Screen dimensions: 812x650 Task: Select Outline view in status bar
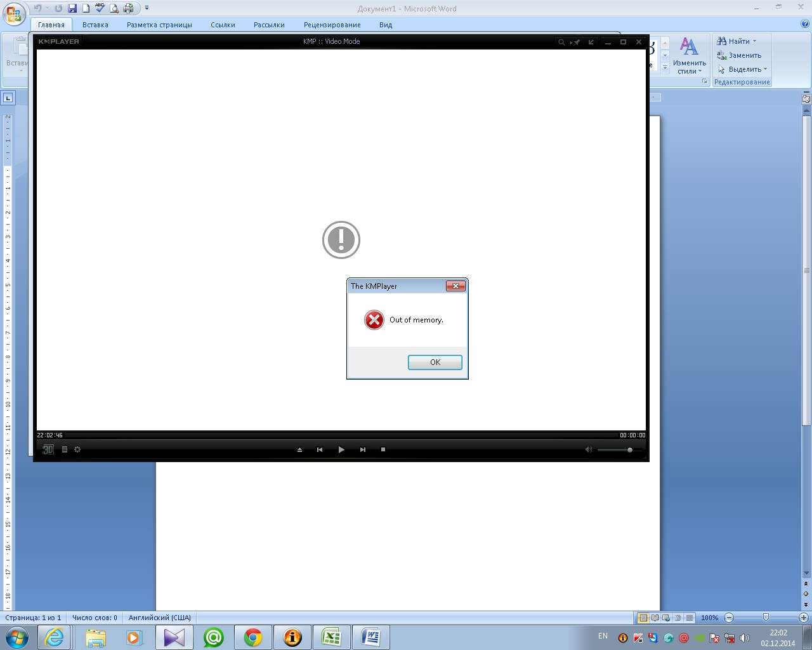[x=678, y=618]
